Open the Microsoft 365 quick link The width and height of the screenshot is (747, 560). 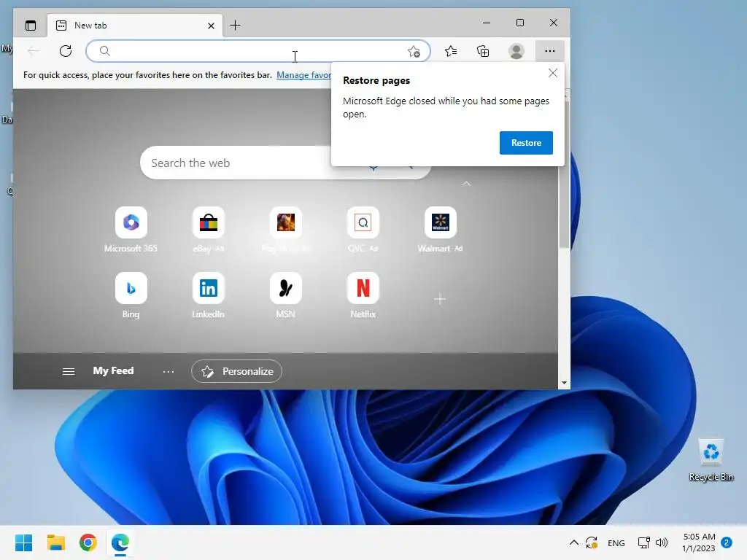131,230
